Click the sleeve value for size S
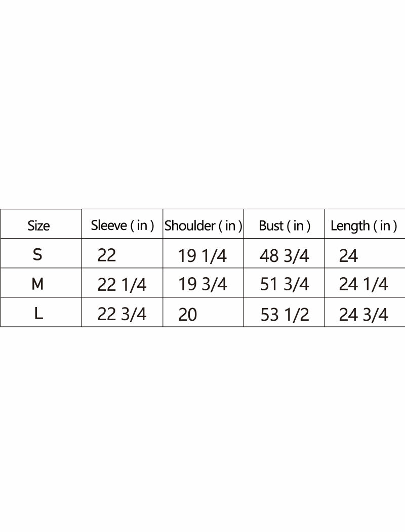Viewport: 405px width, 532px height. click(107, 255)
